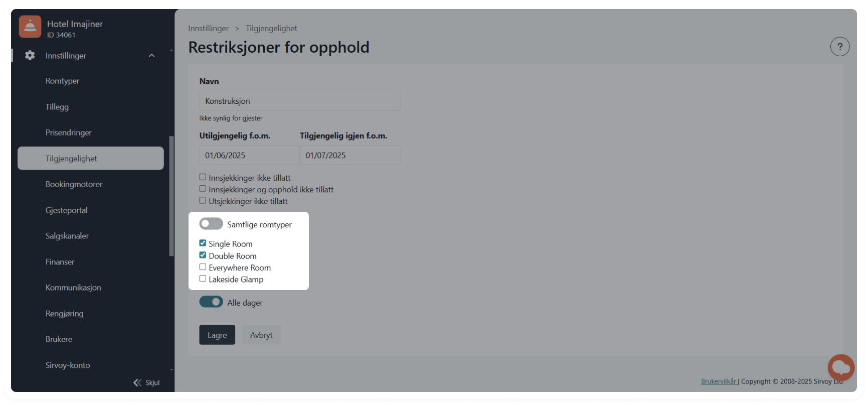This screenshot has width=868, height=405.
Task: Open the Utilgjengelig f.o.m. date field
Action: (x=249, y=155)
